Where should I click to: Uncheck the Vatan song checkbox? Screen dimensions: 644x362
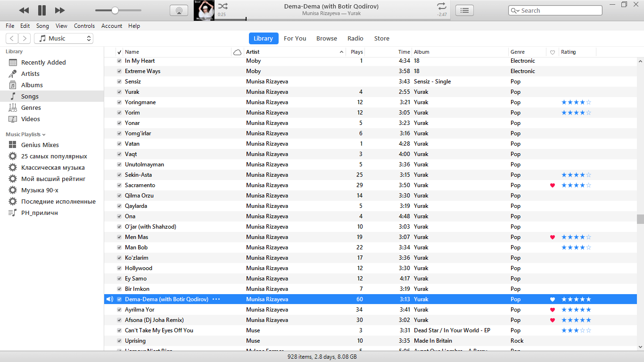click(x=119, y=144)
